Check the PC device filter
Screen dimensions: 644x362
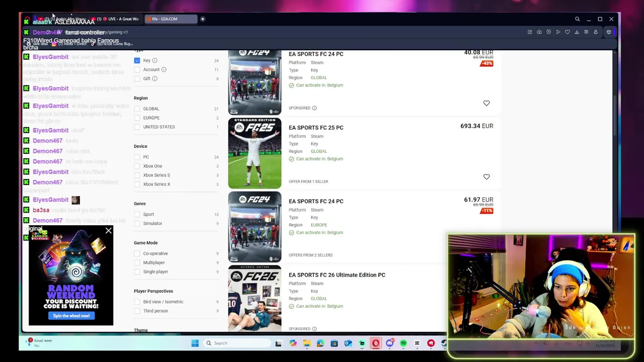[x=137, y=157]
